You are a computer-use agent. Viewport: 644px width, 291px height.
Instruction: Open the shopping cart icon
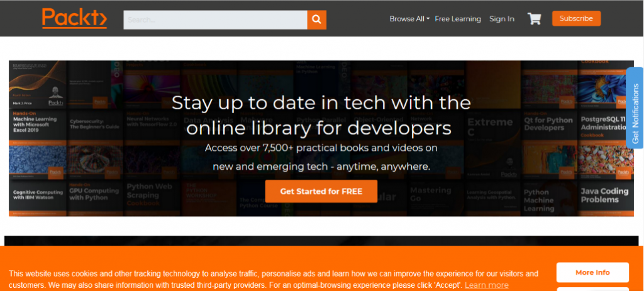pyautogui.click(x=535, y=18)
